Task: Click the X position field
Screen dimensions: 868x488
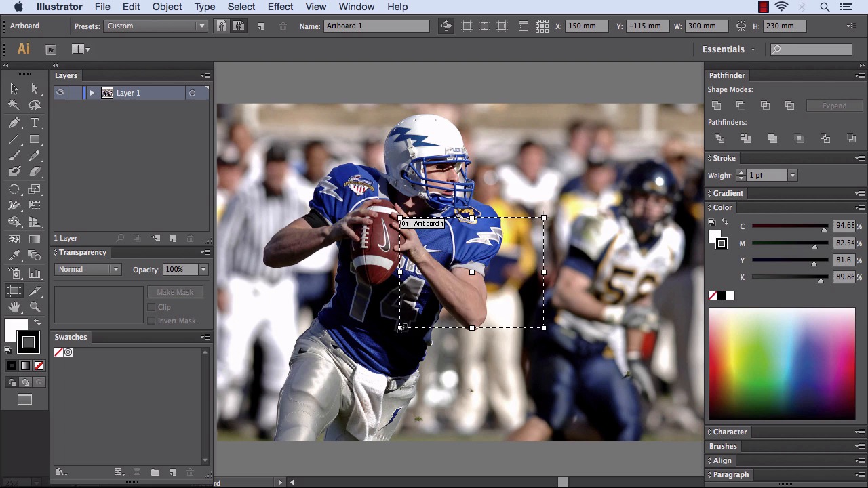Action: point(588,26)
